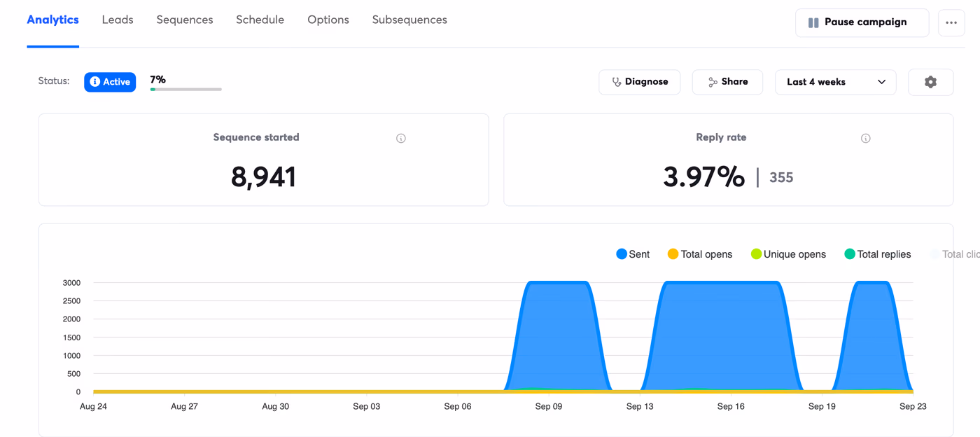
Task: Expand the Last 4 weeks date dropdown
Action: [836, 82]
